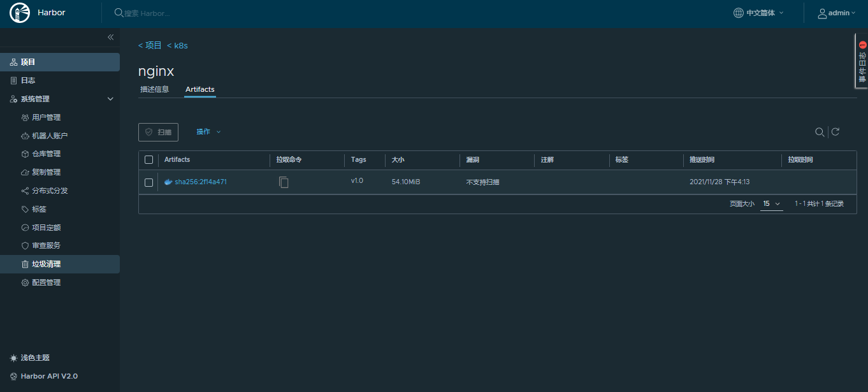Image resolution: width=868 pixels, height=392 pixels.
Task: Click the 标签 tag icon in sidebar
Action: coord(25,209)
